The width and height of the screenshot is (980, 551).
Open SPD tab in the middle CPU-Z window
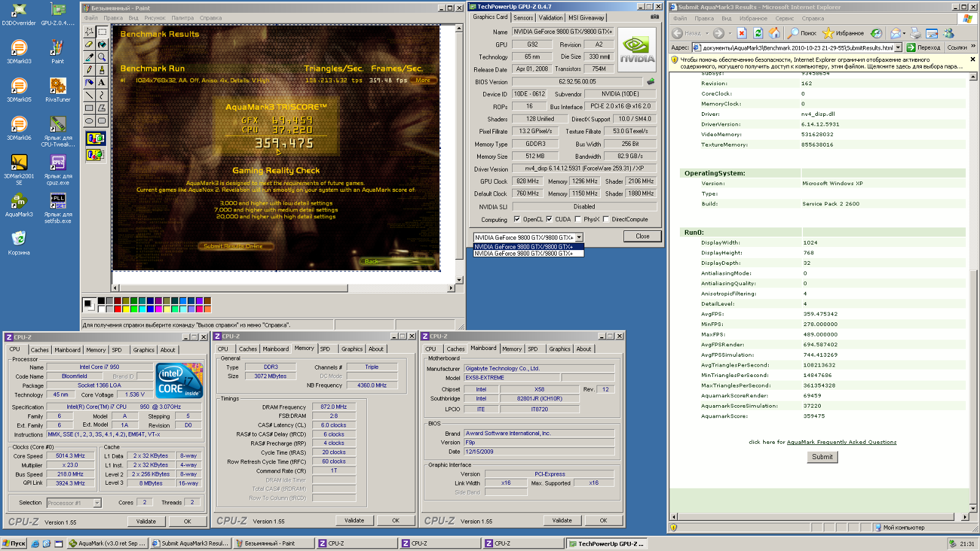(x=325, y=349)
